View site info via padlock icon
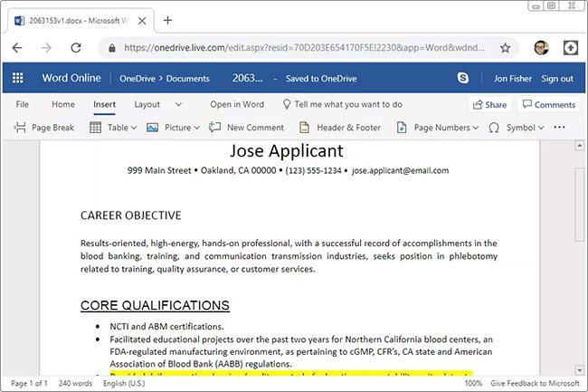The width and height of the screenshot is (588, 392). [112, 48]
